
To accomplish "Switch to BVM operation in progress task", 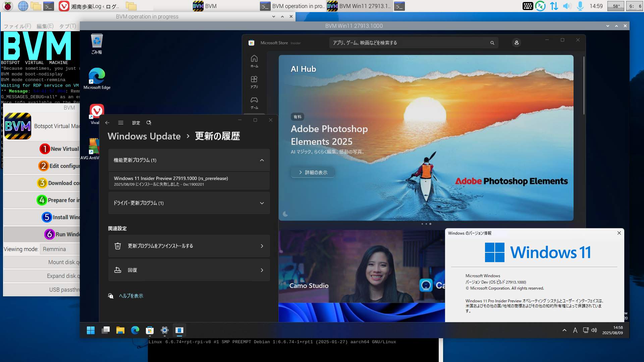I will pos(292,6).
